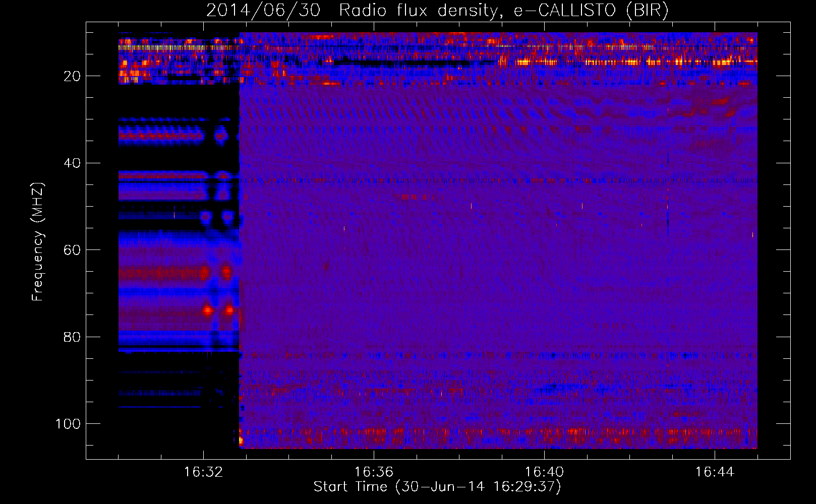Click the 16:32 time tick label
The image size is (816, 504).
click(203, 472)
